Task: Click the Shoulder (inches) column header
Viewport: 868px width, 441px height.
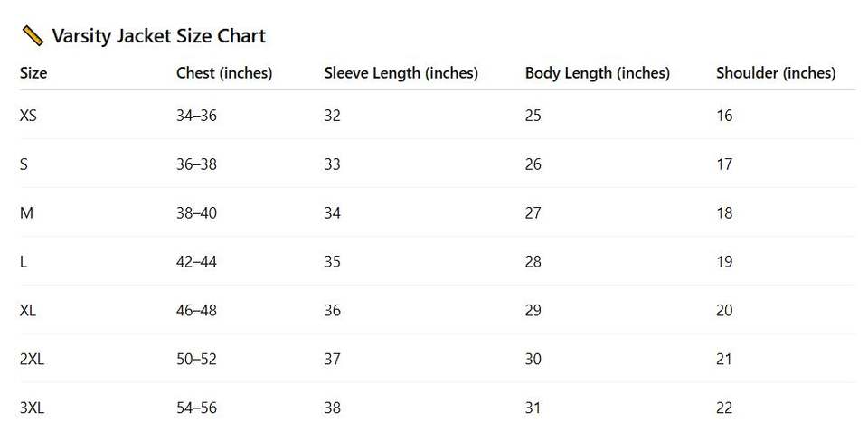Action: 776,73
